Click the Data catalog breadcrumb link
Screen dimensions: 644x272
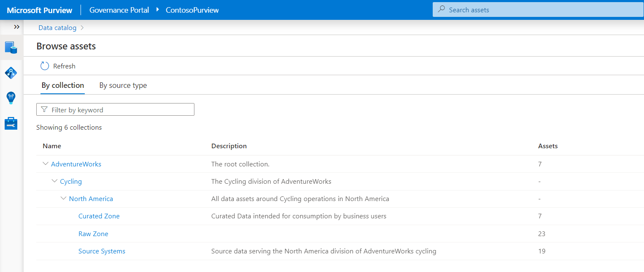pos(57,28)
